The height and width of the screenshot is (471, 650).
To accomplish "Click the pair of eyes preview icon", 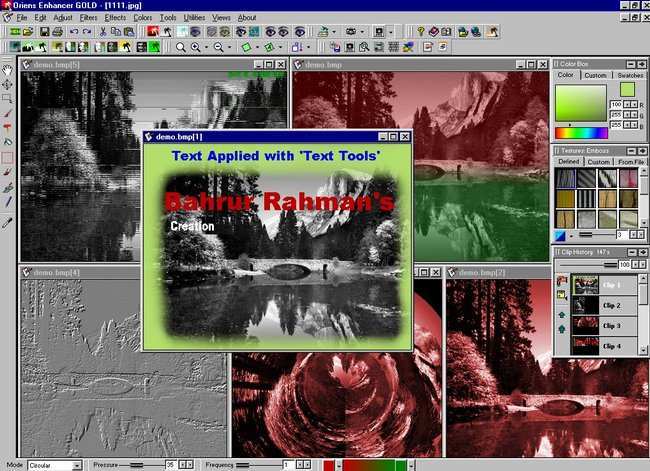I will point(276,32).
